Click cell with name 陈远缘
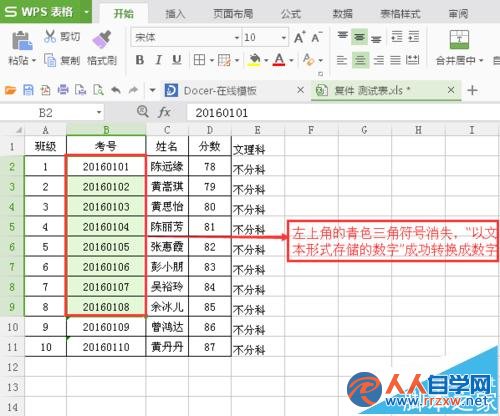The image size is (500, 416). pos(167,166)
